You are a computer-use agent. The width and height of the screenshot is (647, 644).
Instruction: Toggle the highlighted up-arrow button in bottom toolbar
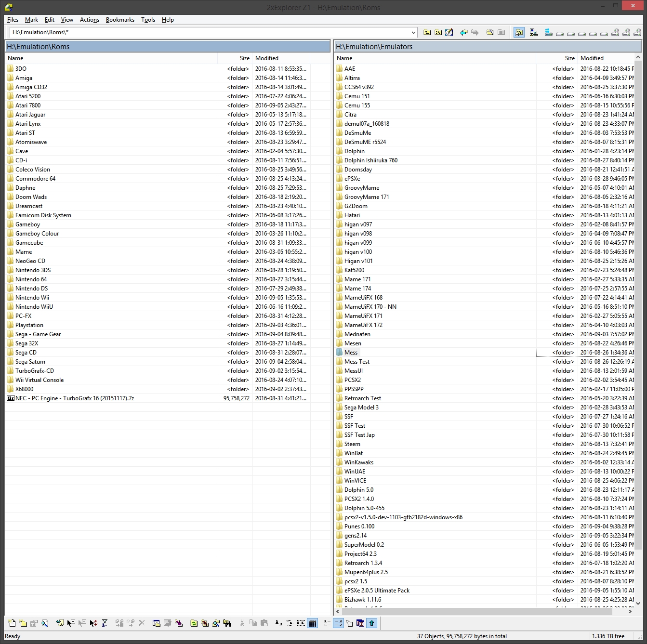pos(371,623)
